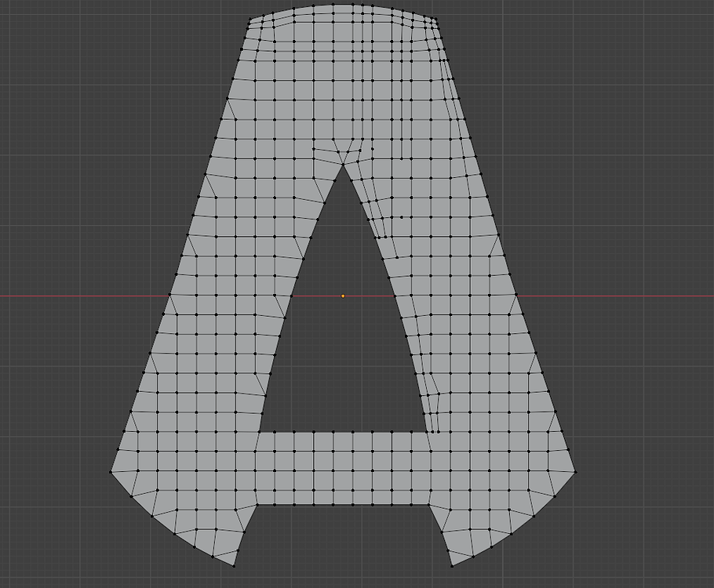Select the bottom tip vertex of the right leg

click(x=452, y=566)
